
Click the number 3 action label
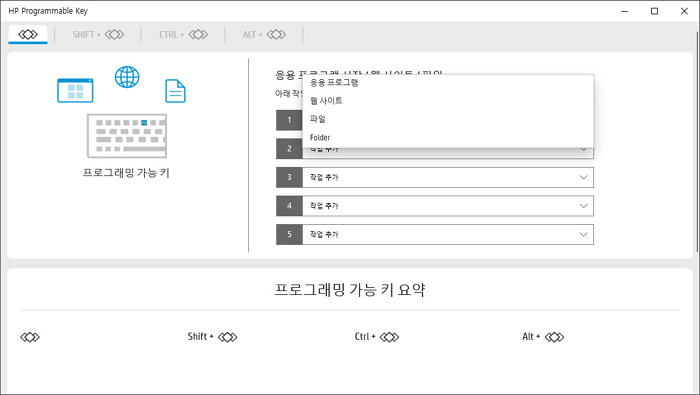coord(289,177)
